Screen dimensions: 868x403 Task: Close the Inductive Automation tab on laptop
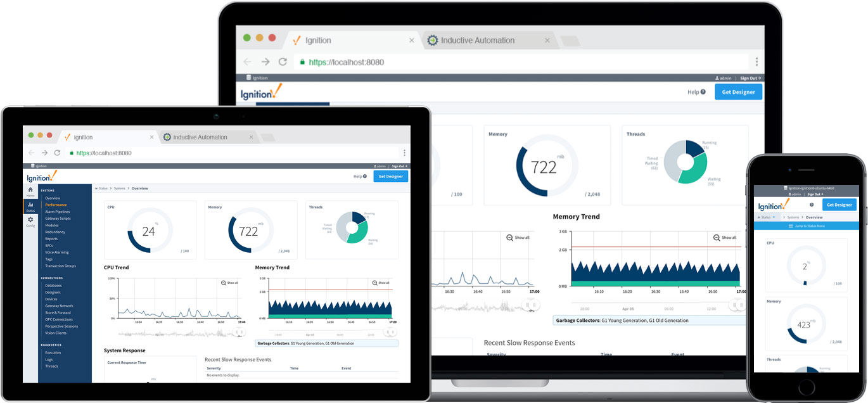[547, 40]
